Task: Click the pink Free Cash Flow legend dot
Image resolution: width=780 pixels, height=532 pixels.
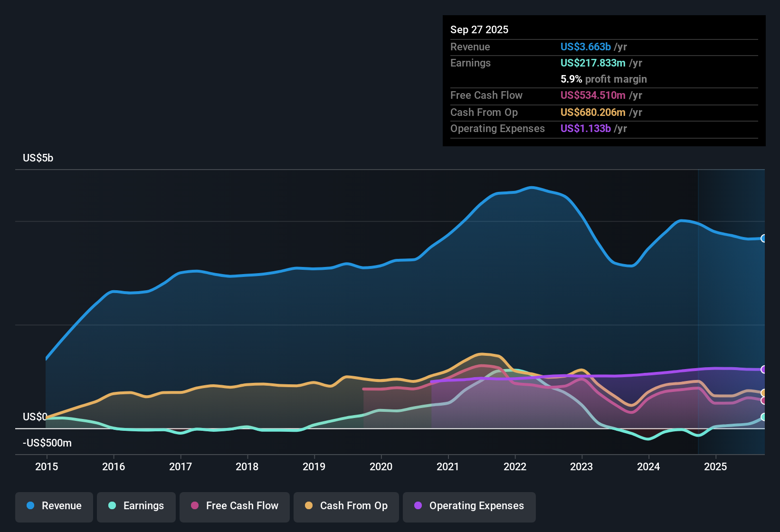Action: [195, 505]
